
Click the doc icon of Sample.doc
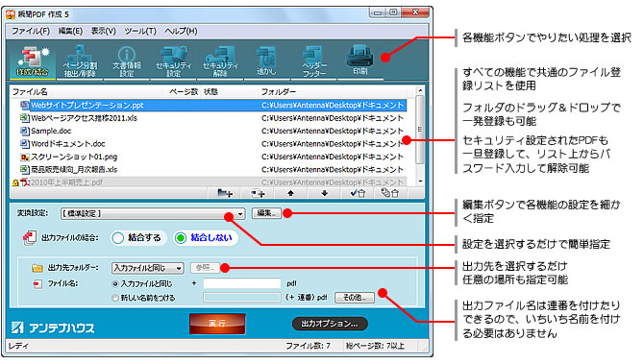click(x=25, y=131)
